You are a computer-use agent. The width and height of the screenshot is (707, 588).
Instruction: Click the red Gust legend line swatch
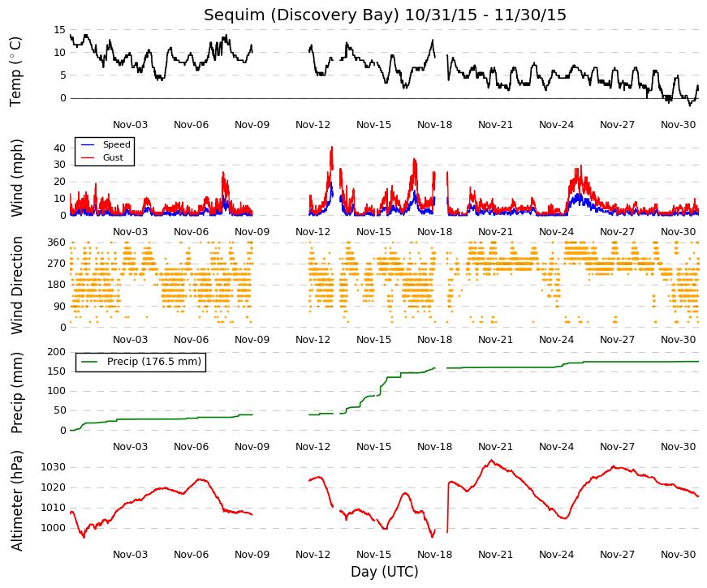click(88, 157)
